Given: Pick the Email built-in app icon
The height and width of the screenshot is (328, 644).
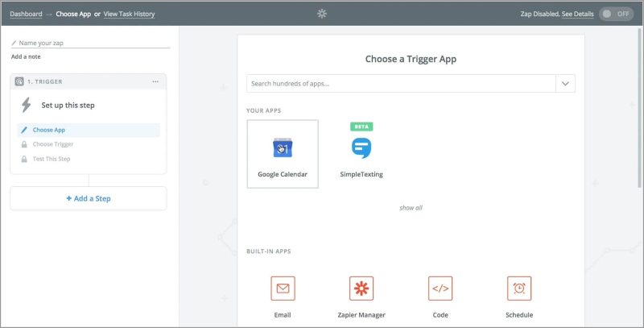Looking at the screenshot, I should [283, 289].
